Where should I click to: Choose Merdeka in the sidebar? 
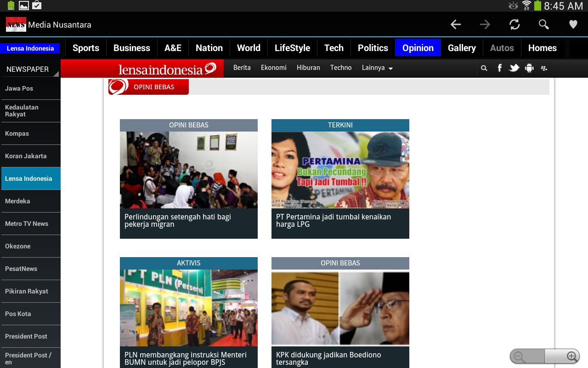tap(30, 201)
